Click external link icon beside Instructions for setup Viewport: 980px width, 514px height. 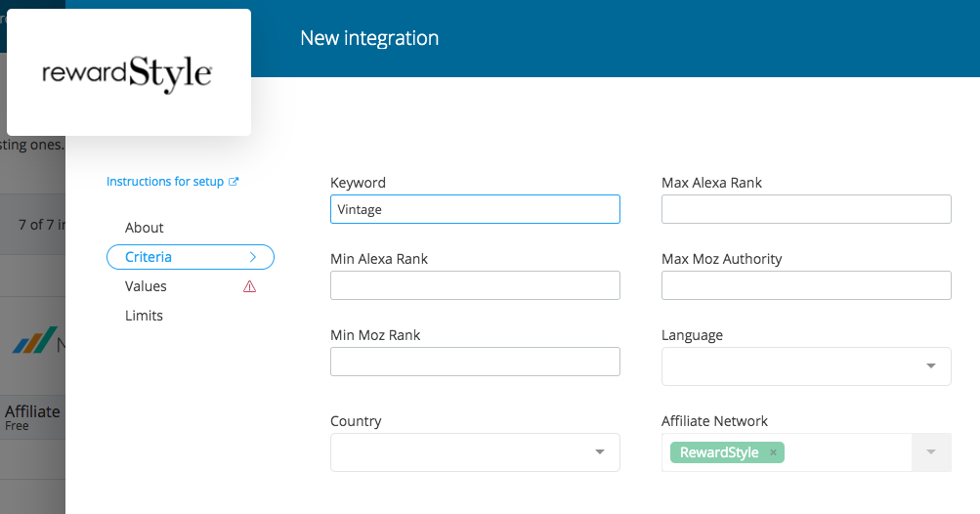pyautogui.click(x=234, y=182)
